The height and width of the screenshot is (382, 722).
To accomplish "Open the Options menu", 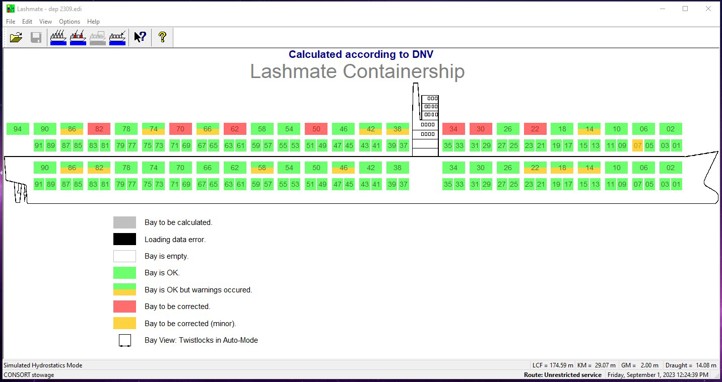I will tap(70, 22).
